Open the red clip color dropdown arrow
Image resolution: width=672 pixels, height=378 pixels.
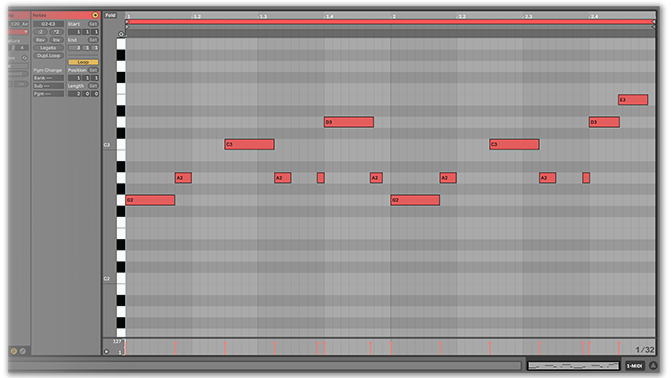26,32
